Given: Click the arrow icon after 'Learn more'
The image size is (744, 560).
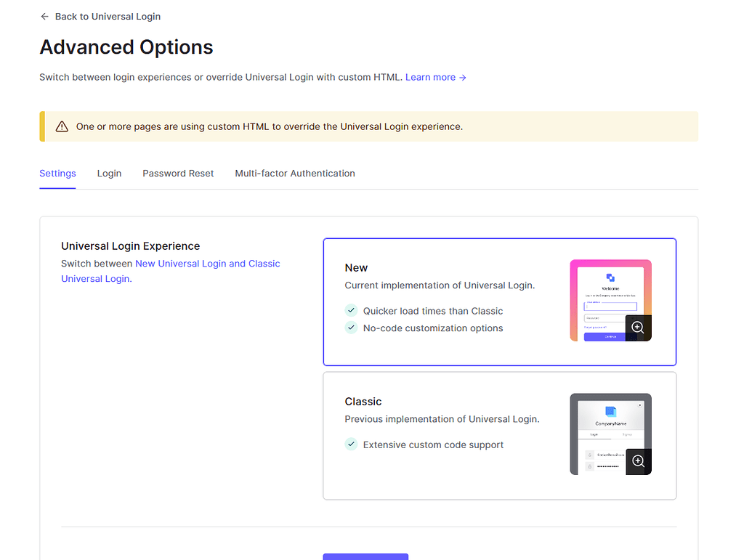Looking at the screenshot, I should coord(462,76).
